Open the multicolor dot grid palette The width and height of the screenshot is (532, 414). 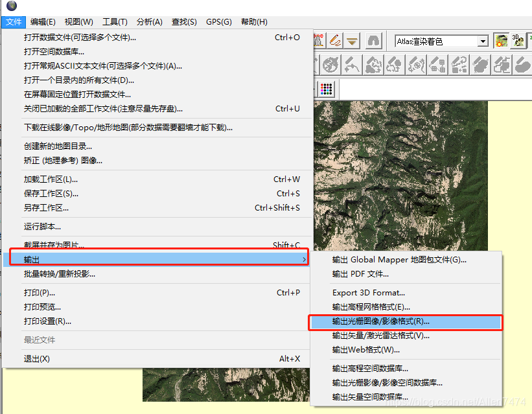(x=327, y=89)
